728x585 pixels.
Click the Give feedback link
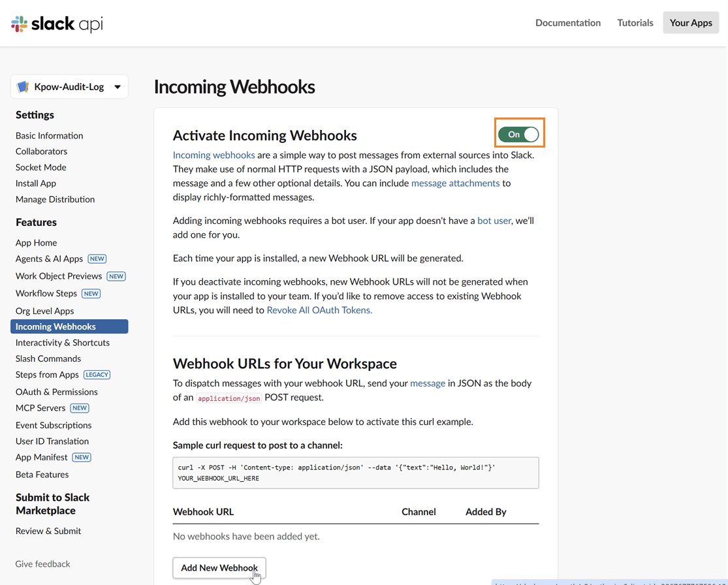[42, 563]
